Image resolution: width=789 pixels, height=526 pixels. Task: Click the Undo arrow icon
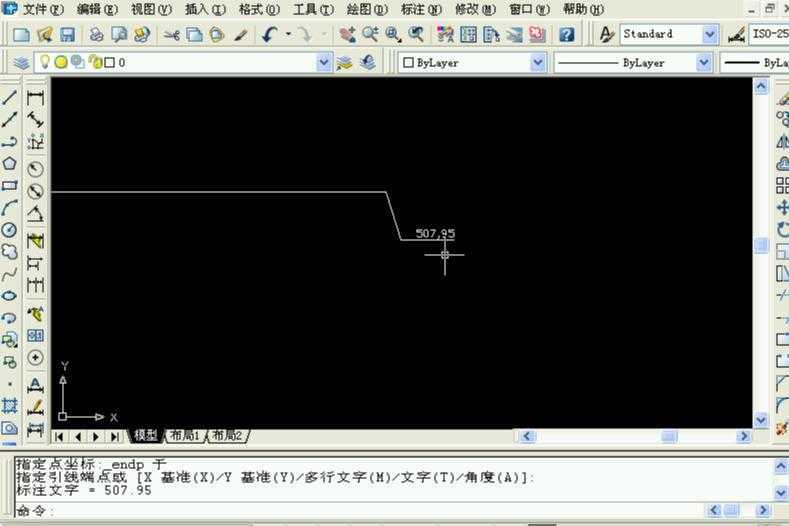[270, 34]
